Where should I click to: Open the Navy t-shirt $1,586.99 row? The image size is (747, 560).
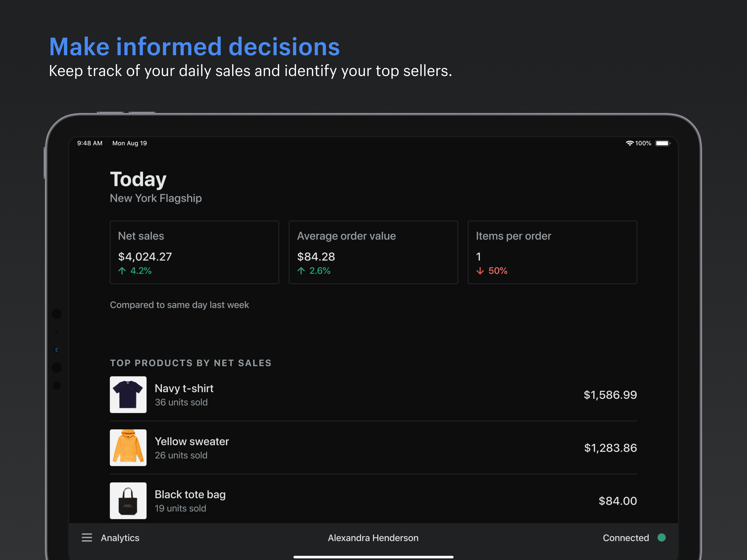(x=373, y=395)
